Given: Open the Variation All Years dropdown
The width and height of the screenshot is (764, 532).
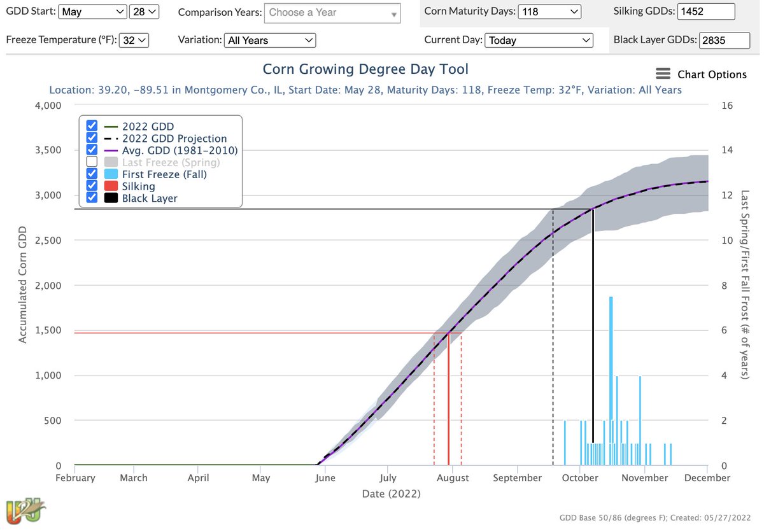Looking at the screenshot, I should (270, 40).
